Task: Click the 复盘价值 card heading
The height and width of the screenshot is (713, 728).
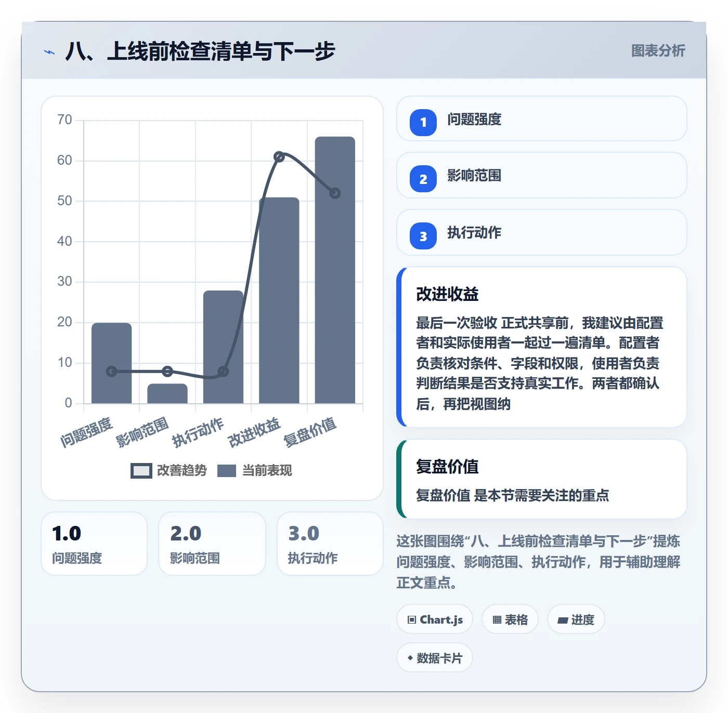Action: click(447, 467)
